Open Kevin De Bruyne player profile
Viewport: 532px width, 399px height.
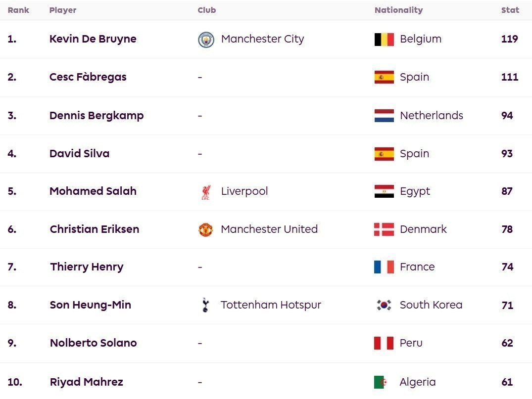click(x=93, y=39)
